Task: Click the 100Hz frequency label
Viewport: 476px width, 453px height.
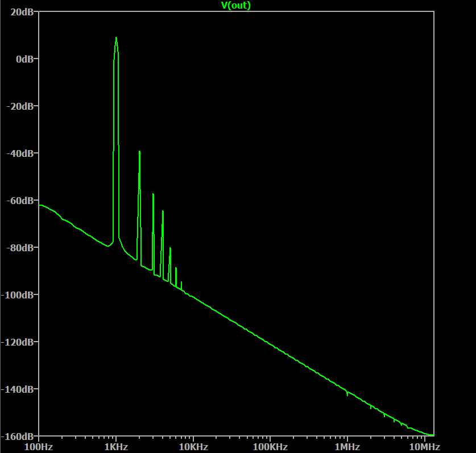Action: (x=39, y=447)
